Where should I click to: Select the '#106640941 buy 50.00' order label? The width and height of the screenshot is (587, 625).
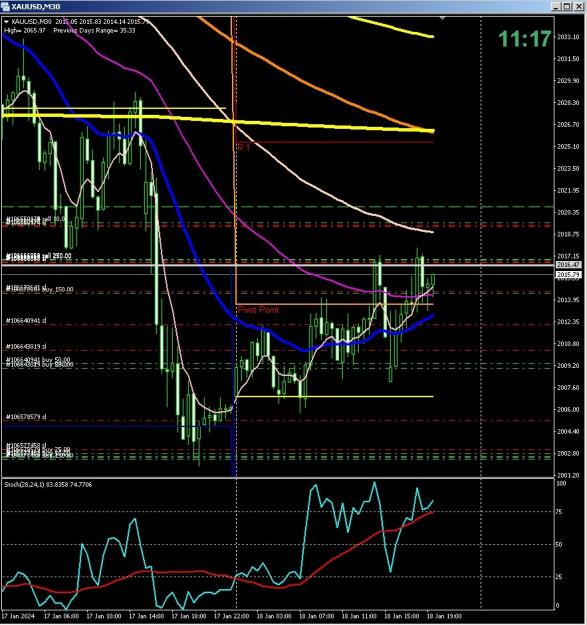38,360
